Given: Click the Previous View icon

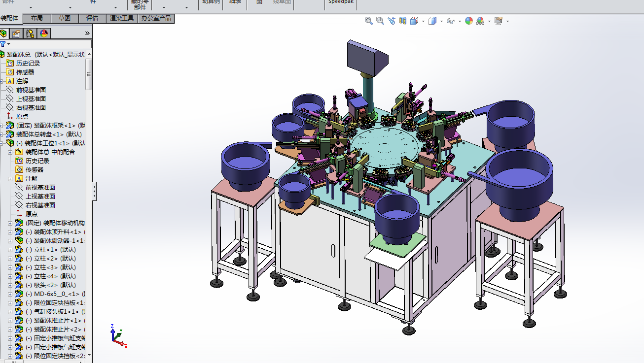Looking at the screenshot, I should [392, 21].
